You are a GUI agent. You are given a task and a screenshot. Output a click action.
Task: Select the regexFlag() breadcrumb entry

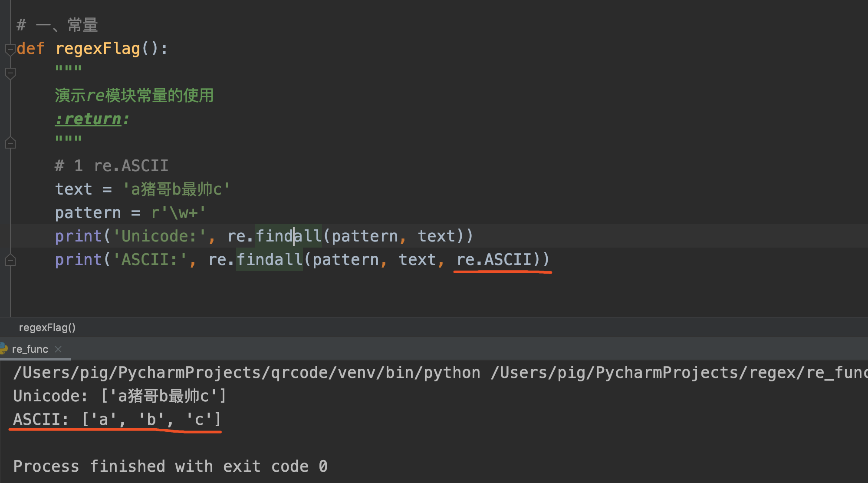click(x=48, y=327)
